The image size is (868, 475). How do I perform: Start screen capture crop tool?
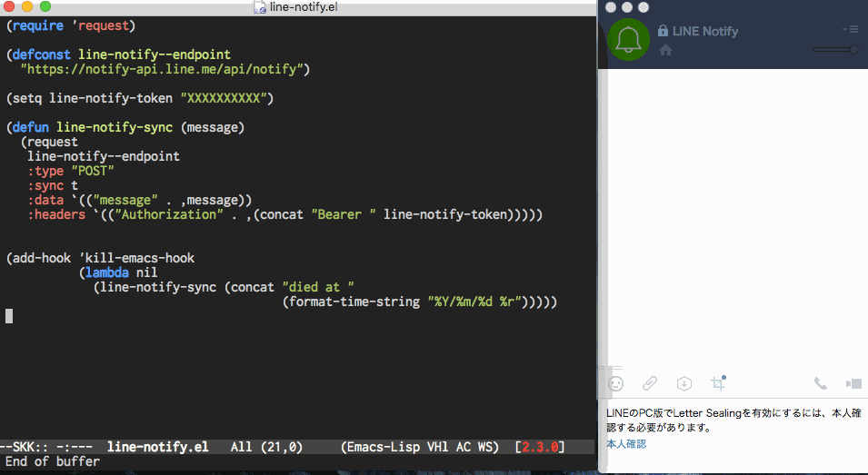pos(718,382)
